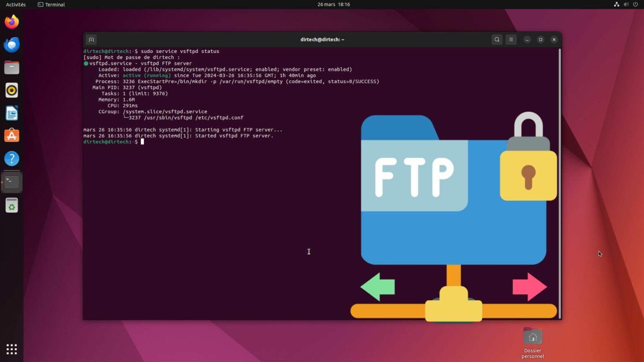The image size is (644, 362).
Task: Launch Firefox from the dock
Action: pyautogui.click(x=11, y=22)
